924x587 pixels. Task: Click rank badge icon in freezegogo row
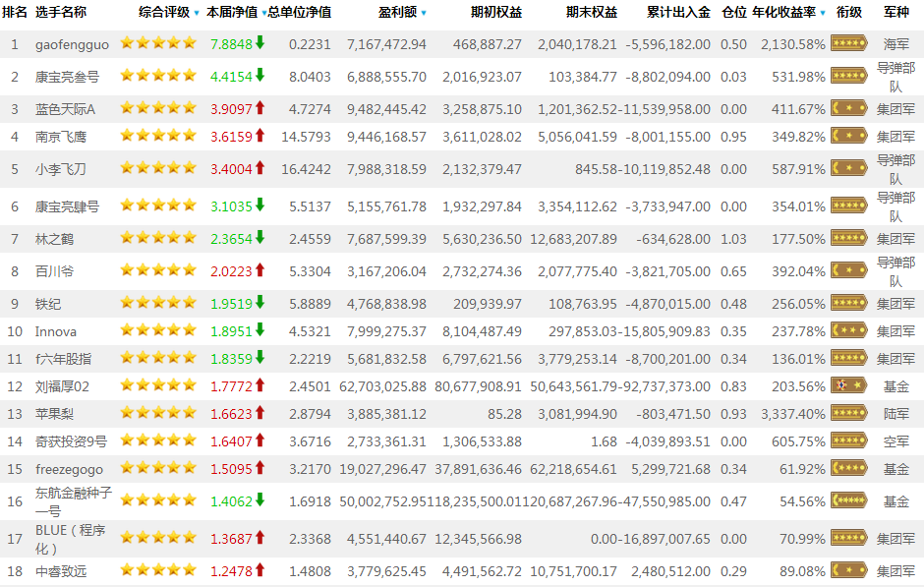tap(848, 468)
